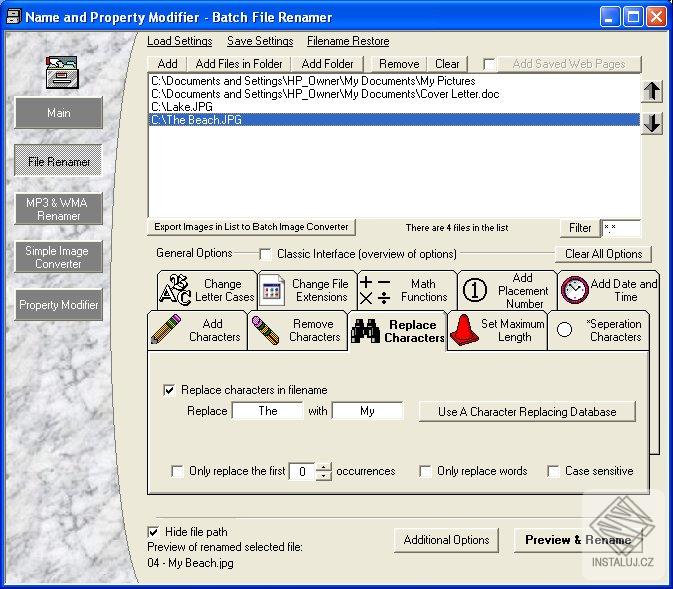Switch to Add Placement Number tab
The width and height of the screenshot is (673, 589).
[522, 290]
